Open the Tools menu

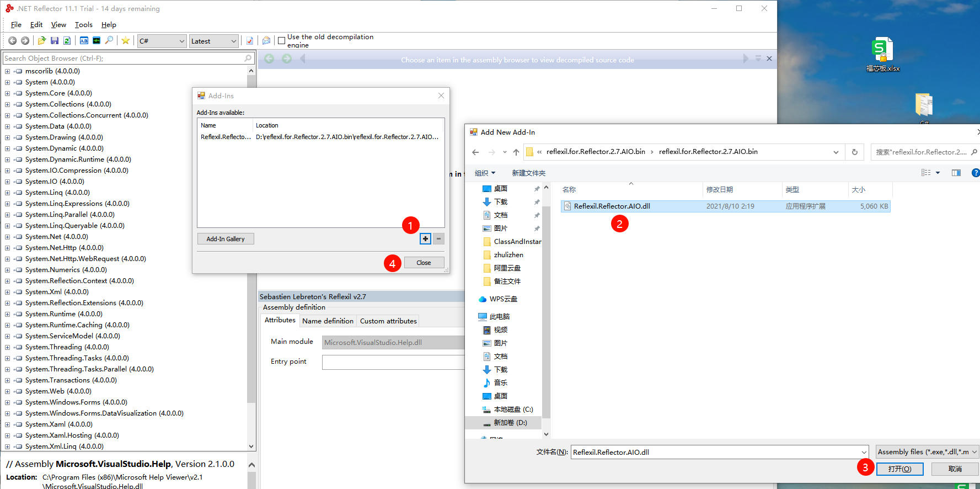[x=84, y=25]
